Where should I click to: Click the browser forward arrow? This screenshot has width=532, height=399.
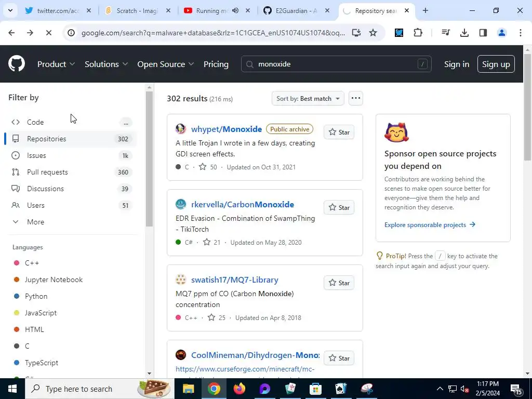coord(30,33)
